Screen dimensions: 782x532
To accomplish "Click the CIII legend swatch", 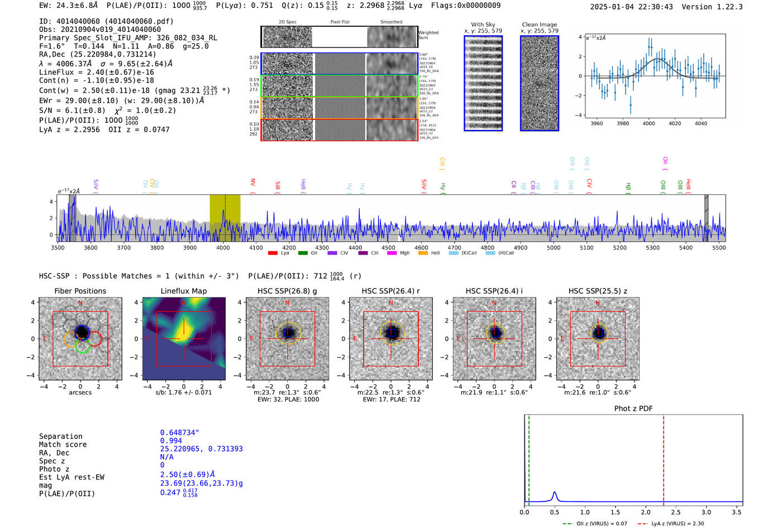I will coord(363,253).
